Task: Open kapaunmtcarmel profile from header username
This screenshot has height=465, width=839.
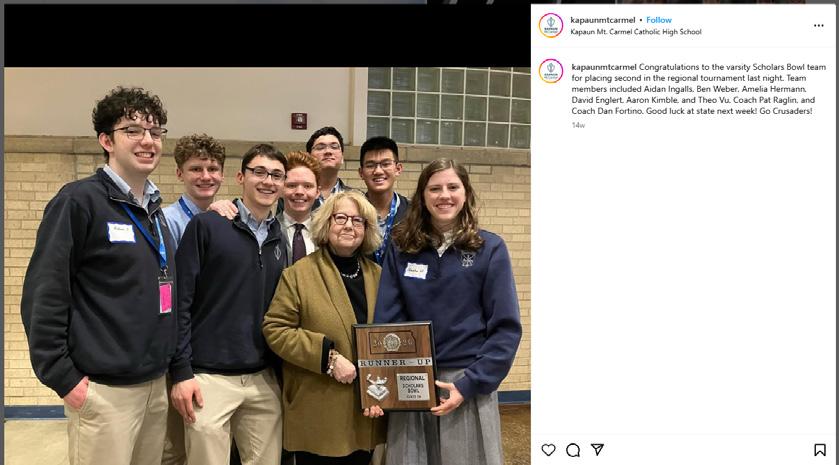Action: (602, 20)
